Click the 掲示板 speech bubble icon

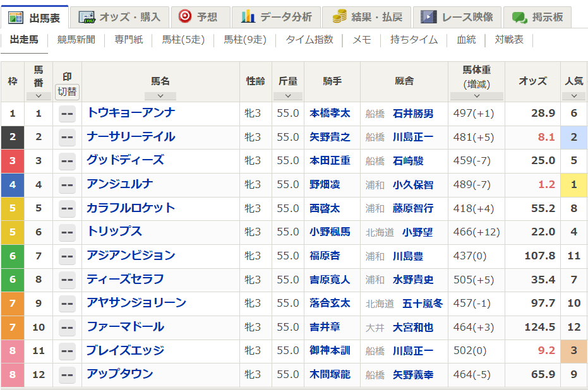tap(519, 17)
